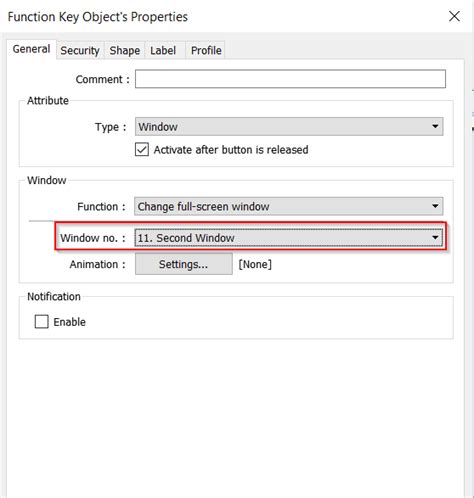Open the Shape tab
This screenshot has height=498, width=474.
[x=125, y=50]
